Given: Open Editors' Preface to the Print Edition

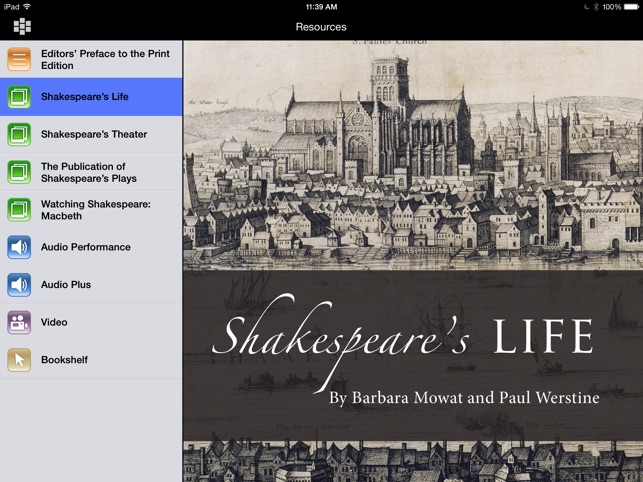Looking at the screenshot, I should pyautogui.click(x=91, y=59).
